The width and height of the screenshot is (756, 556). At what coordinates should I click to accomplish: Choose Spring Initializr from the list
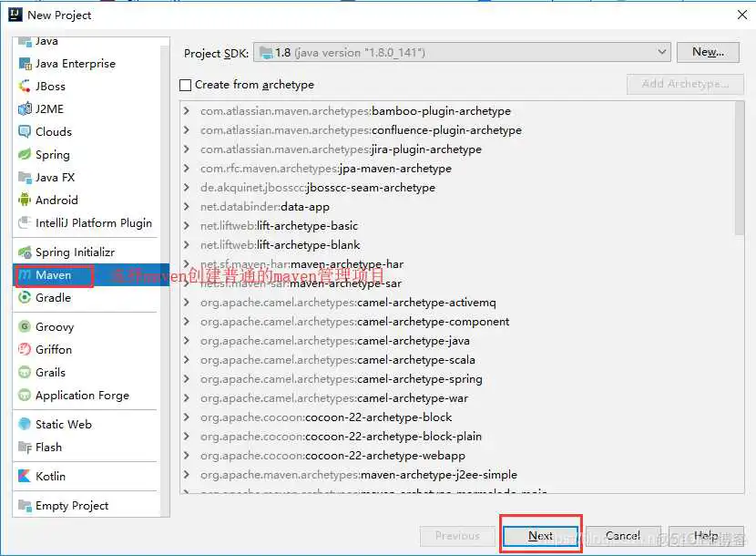point(75,252)
